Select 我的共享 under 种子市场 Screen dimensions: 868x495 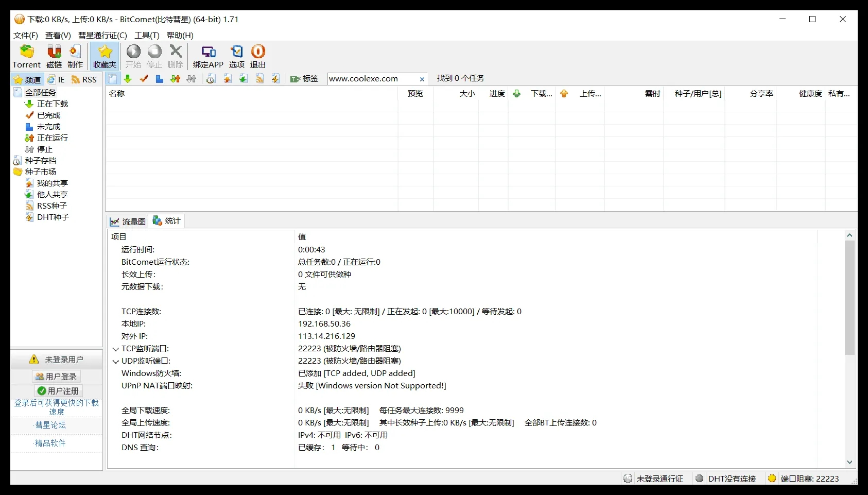pos(53,183)
